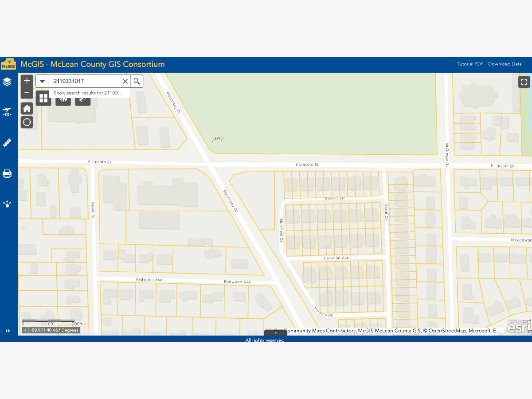
Task: Clear the search box text
Action: (x=125, y=81)
